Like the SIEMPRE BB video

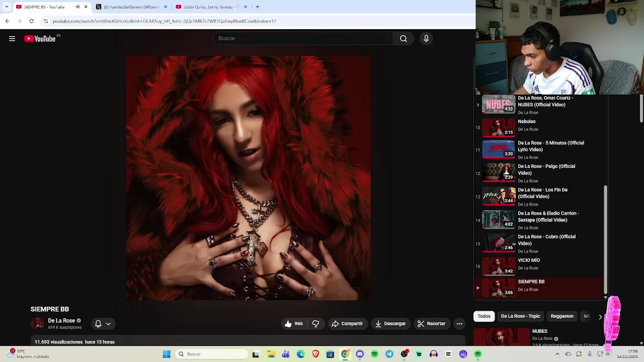click(x=294, y=324)
